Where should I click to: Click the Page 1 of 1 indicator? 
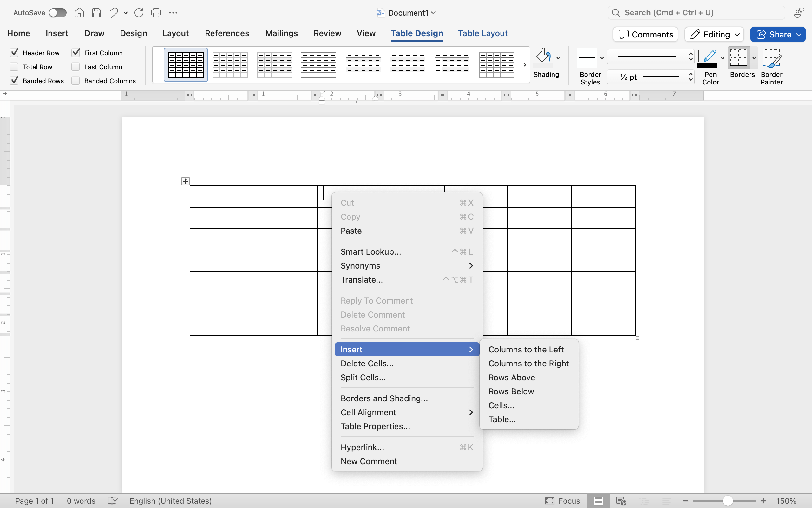click(34, 501)
